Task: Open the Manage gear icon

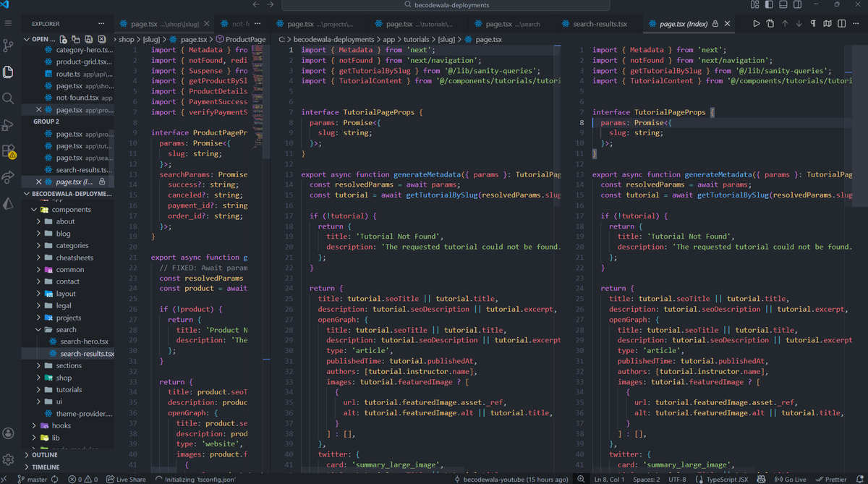Action: tap(9, 459)
